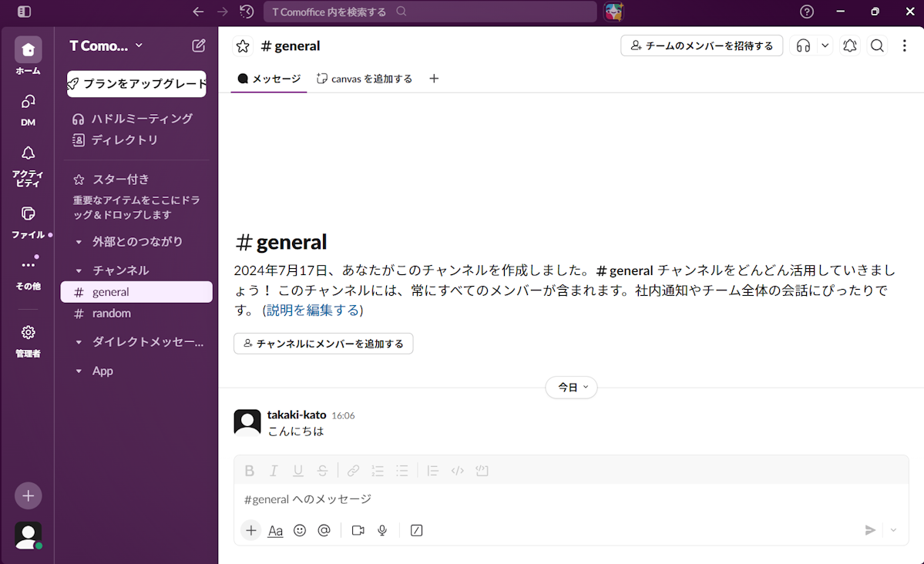924x564 pixels.
Task: Open the #general title menu in the header
Action: pyautogui.click(x=291, y=46)
